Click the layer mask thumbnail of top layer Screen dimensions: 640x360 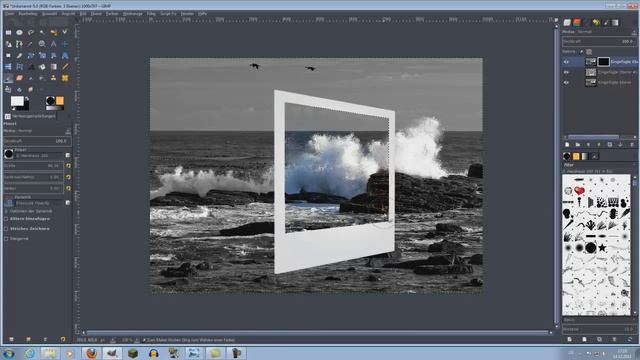[603, 62]
